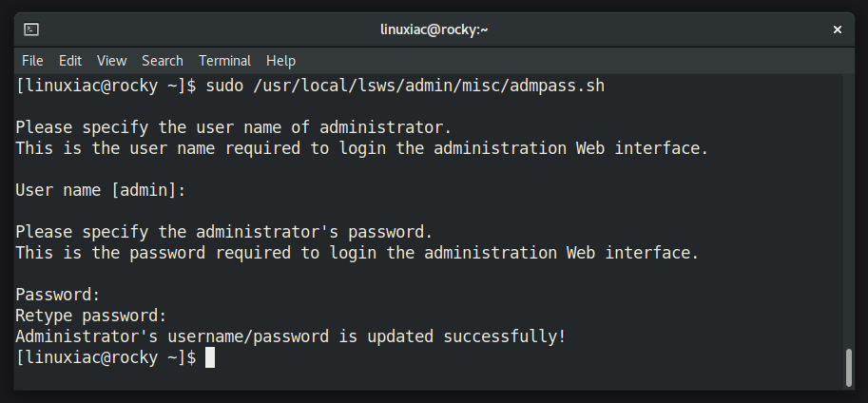Click the admpass.sh command path text
The image size is (868, 403).
click(429, 86)
